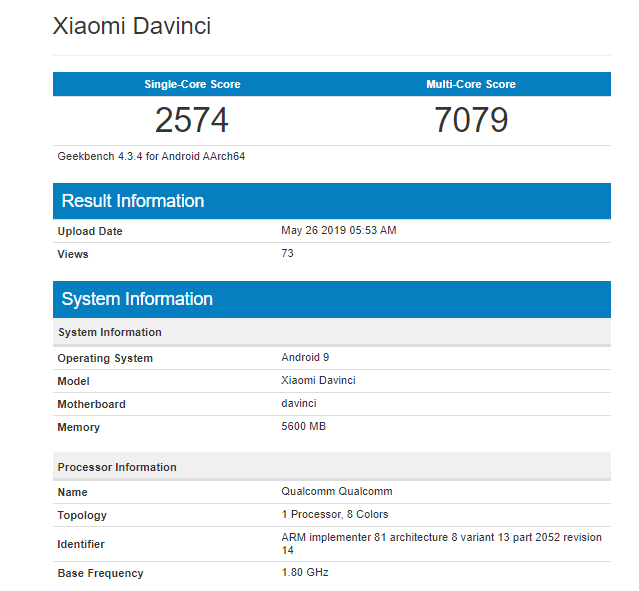Image resolution: width=639 pixels, height=591 pixels.
Task: Click the Base Frequency label
Action: 101,573
